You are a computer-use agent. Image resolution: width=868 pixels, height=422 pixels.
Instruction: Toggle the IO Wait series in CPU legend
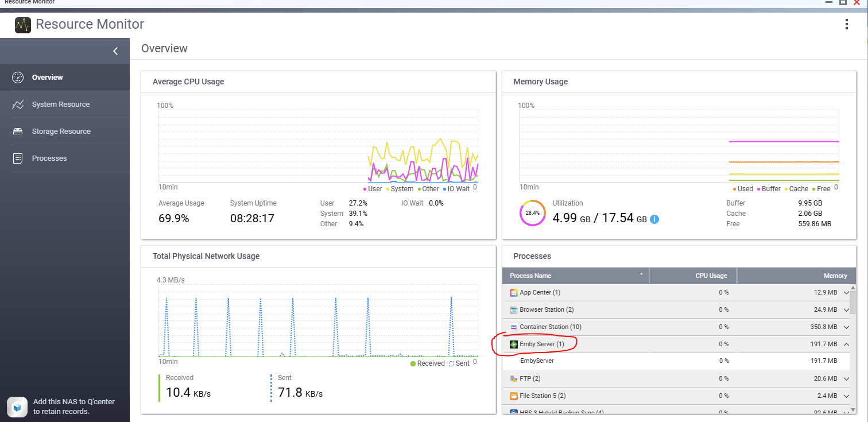click(x=456, y=189)
